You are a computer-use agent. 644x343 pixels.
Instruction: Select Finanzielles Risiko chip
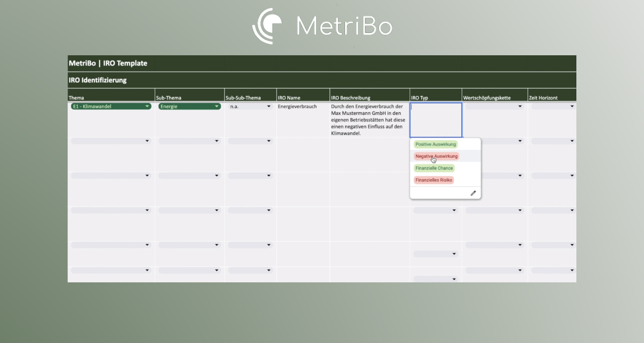tap(434, 180)
